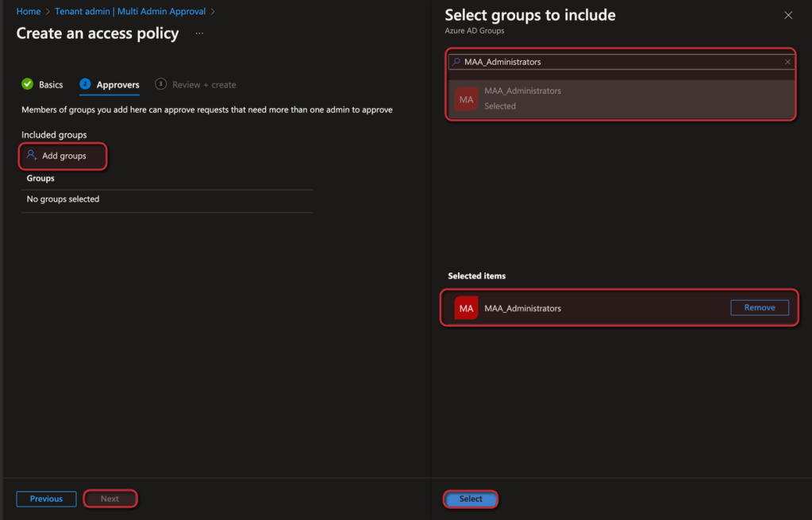Remove MAA_Administrators from selected items
This screenshot has width=812, height=520.
pos(759,308)
